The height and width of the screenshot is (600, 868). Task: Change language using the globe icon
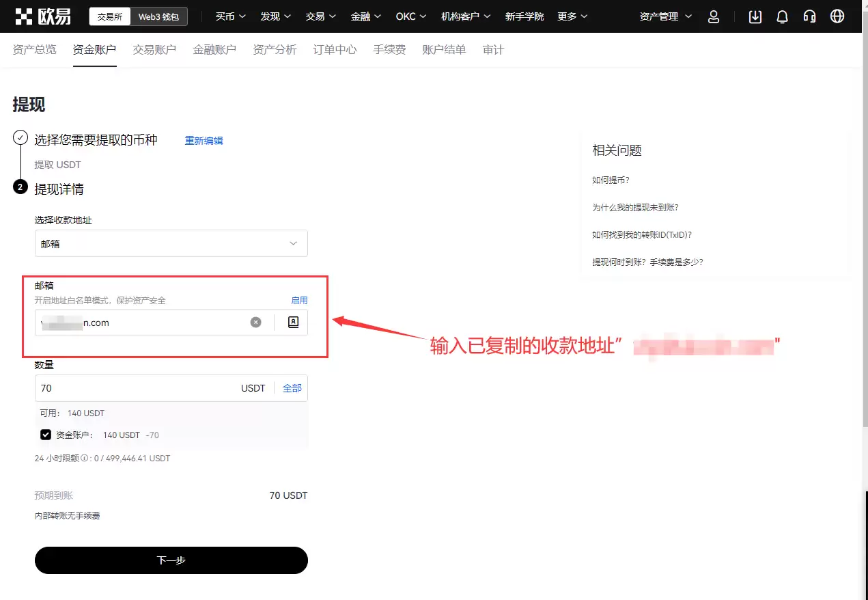837,16
